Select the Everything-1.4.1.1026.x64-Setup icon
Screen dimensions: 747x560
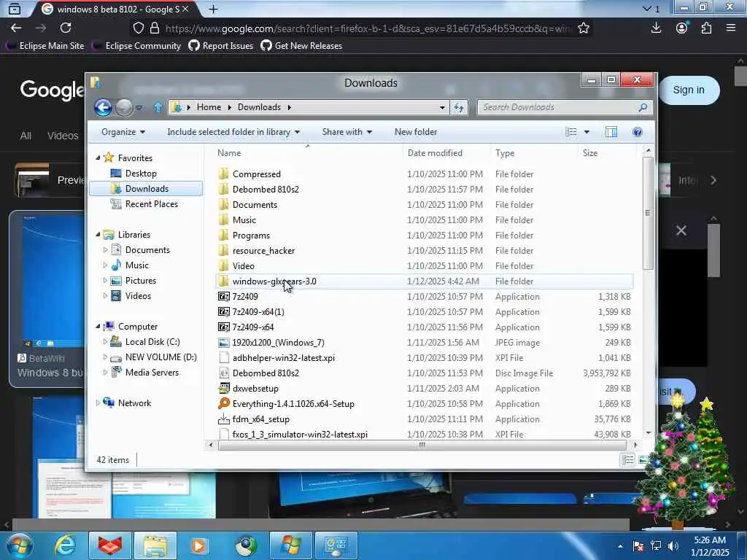(x=223, y=403)
